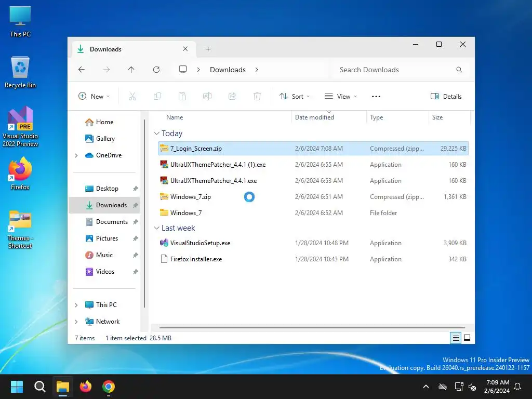Viewport: 532px width, 399px height.
Task: Click Chrome icon in taskbar
Action: click(x=109, y=387)
